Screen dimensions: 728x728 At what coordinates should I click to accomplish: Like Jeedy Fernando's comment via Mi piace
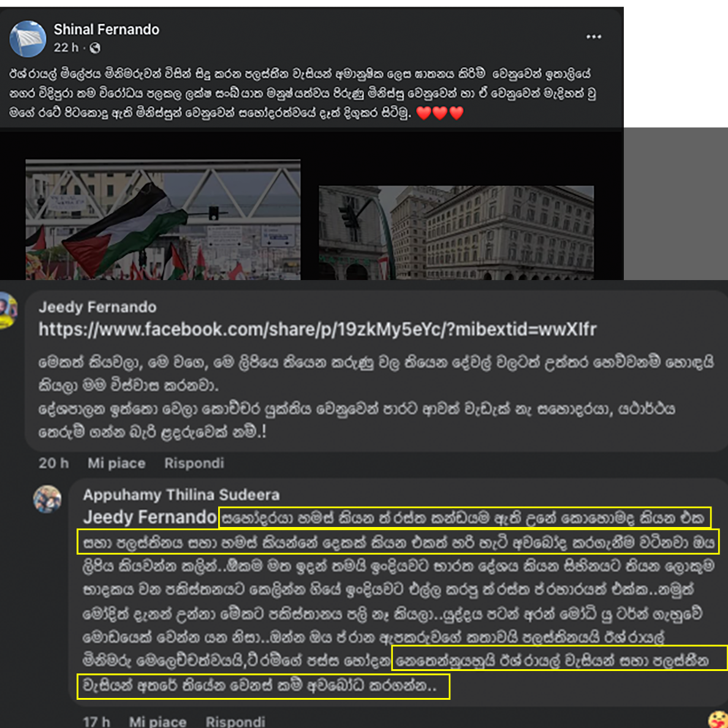tap(116, 463)
